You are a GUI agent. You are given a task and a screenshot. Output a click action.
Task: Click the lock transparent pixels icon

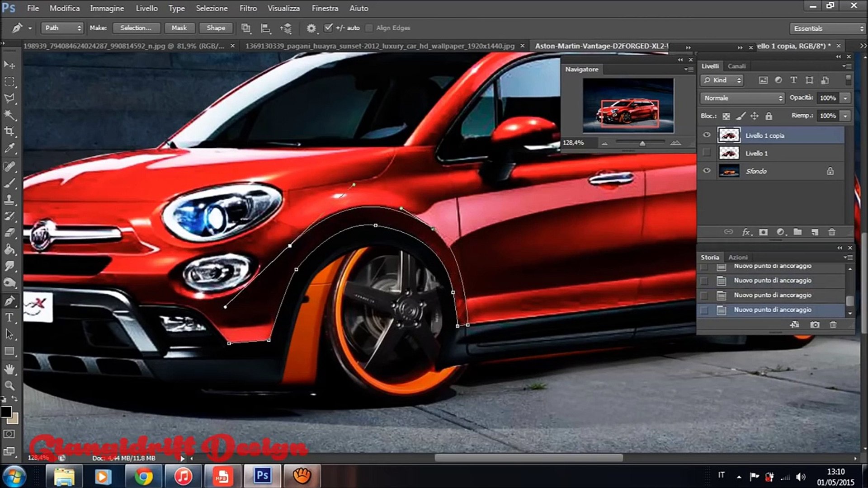[x=726, y=116]
